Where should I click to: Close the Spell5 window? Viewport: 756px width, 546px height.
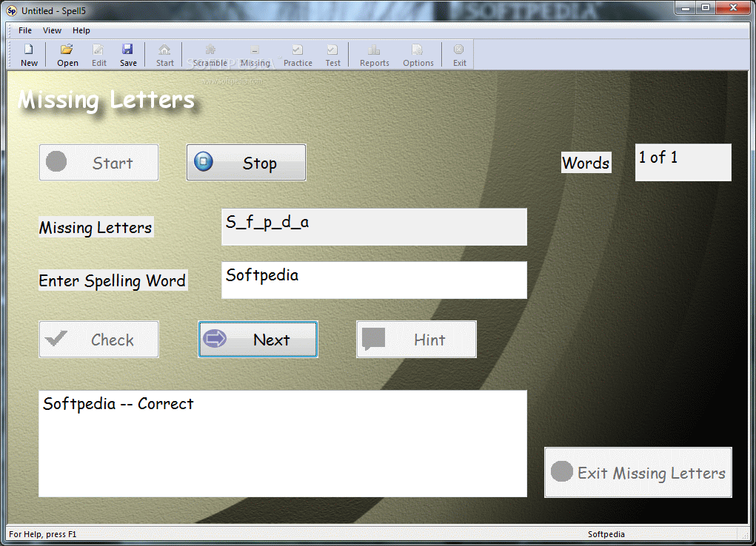(x=733, y=7)
